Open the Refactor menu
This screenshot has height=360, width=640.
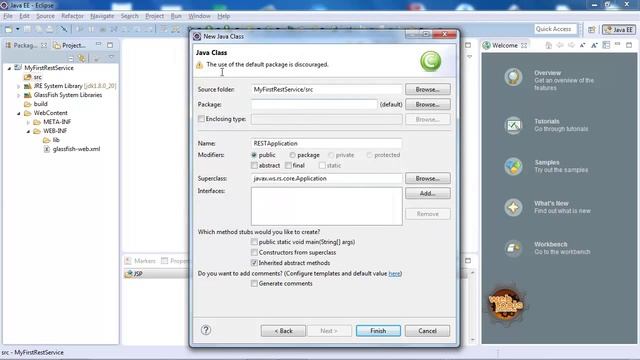(x=72, y=16)
